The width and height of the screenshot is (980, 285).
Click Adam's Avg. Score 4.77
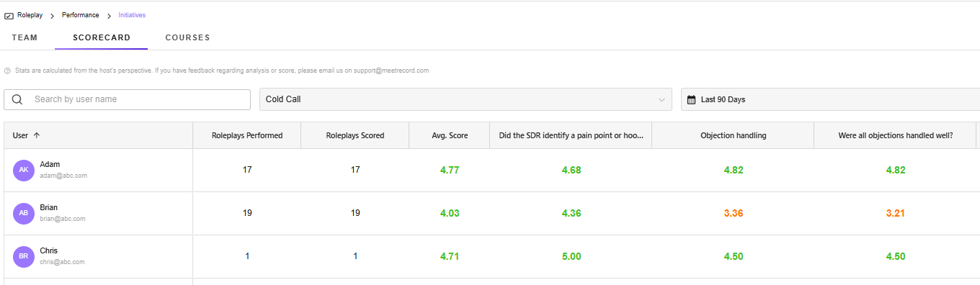pos(450,170)
